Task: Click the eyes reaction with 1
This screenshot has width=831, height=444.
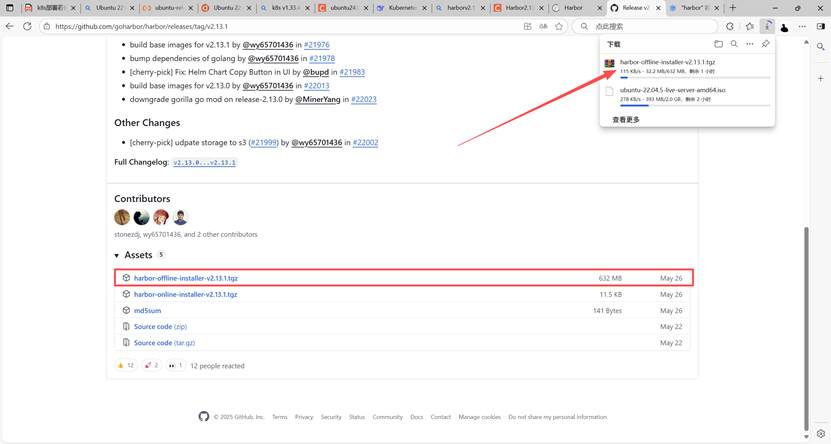Action: (x=175, y=366)
